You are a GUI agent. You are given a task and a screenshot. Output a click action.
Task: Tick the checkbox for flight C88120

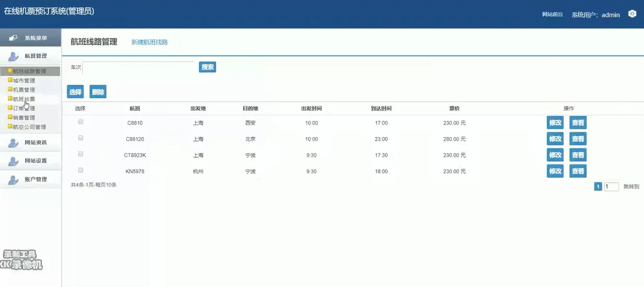click(80, 138)
